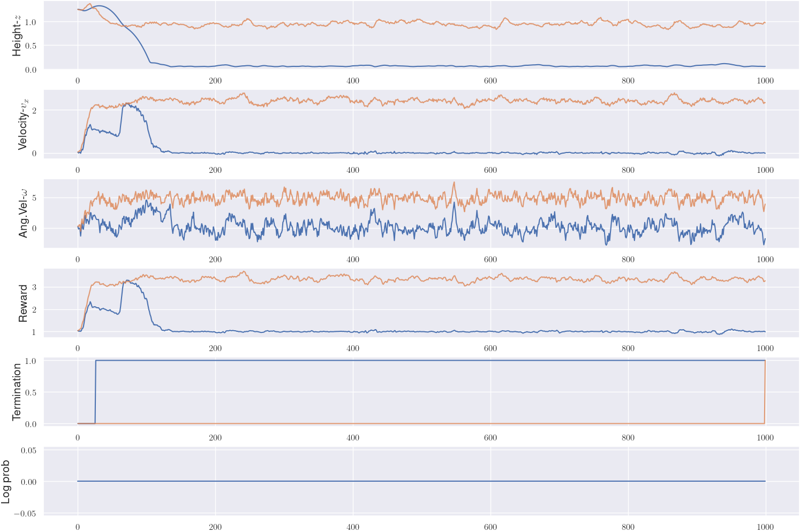Screen dimensions: 800x532
Task: Click x-tick 0 below the Log prob plot
Action: click(78, 527)
